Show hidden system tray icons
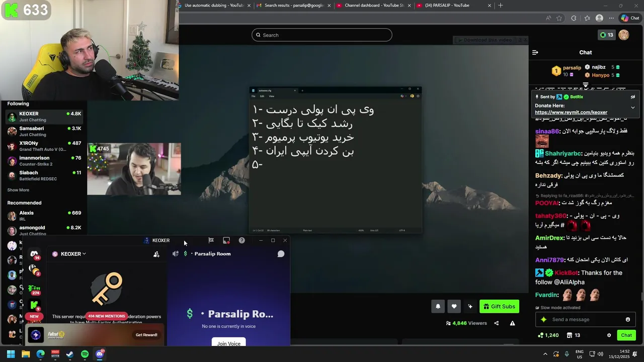This screenshot has height=362, width=644. [x=545, y=354]
